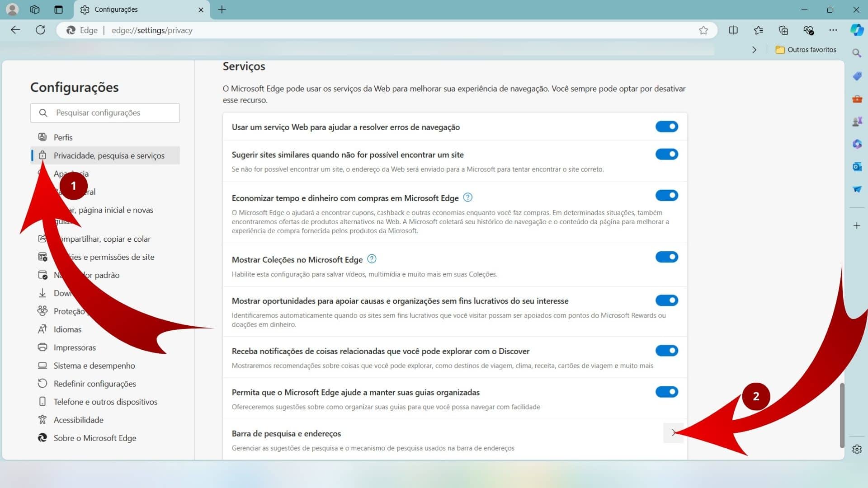Open Impressoras settings section
The width and height of the screenshot is (868, 488).
coord(105,347)
